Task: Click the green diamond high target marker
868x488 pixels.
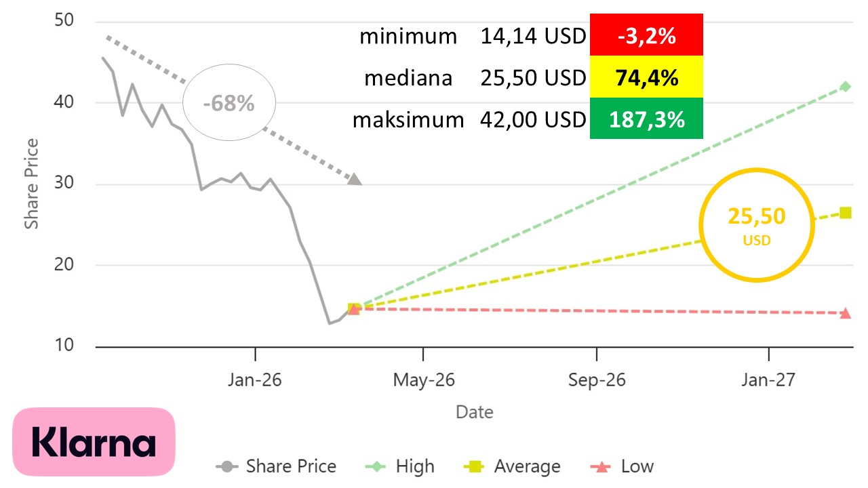Action: [845, 86]
